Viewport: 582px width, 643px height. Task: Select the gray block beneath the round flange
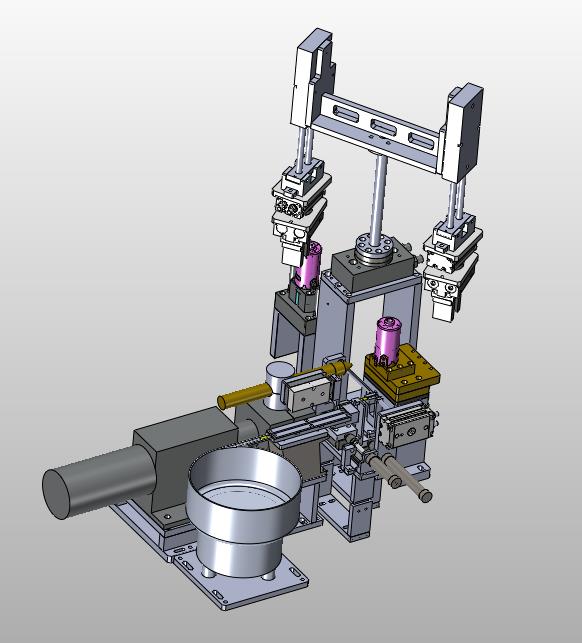click(x=371, y=268)
